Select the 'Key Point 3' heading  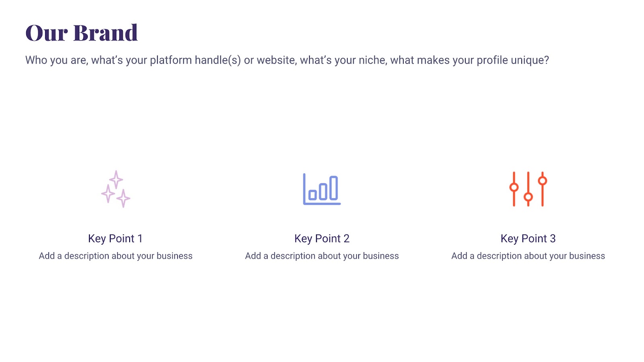pos(528,239)
